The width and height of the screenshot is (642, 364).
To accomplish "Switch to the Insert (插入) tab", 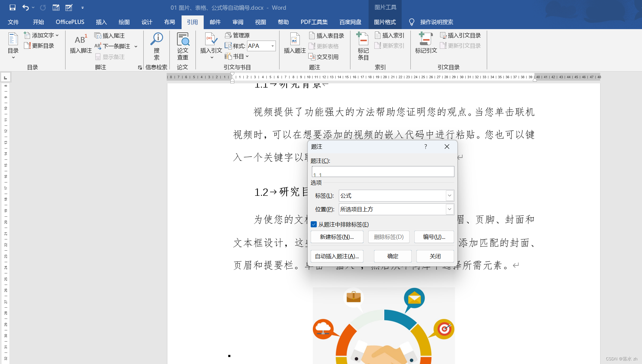I will point(101,22).
